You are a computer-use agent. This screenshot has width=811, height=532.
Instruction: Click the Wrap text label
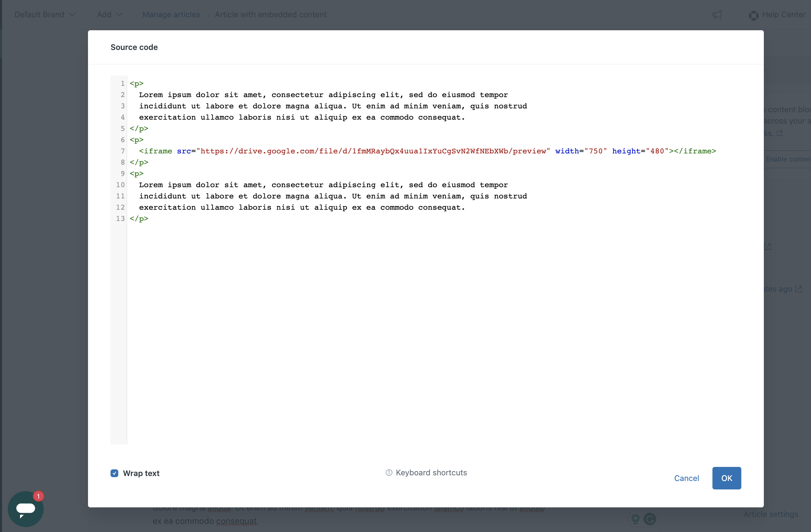click(141, 473)
